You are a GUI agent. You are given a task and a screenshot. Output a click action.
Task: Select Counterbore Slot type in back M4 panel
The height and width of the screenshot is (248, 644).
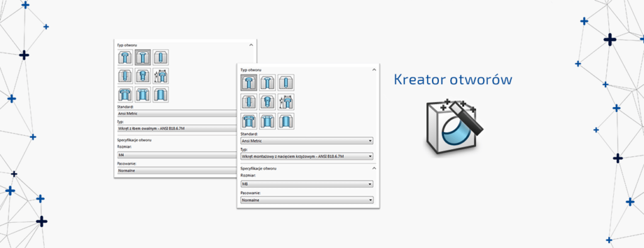125,94
